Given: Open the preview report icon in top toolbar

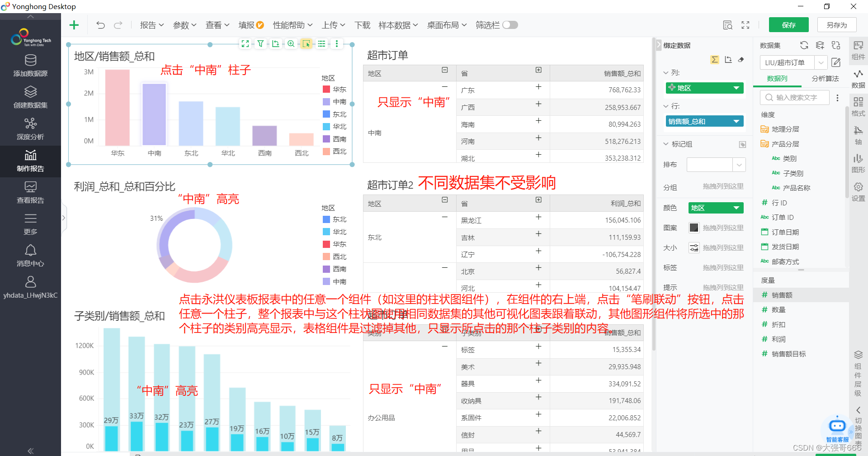Looking at the screenshot, I should pos(727,25).
